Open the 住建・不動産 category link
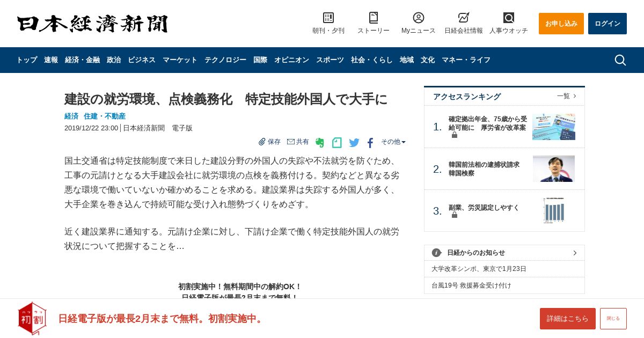The height and width of the screenshot is (338, 644). point(105,116)
